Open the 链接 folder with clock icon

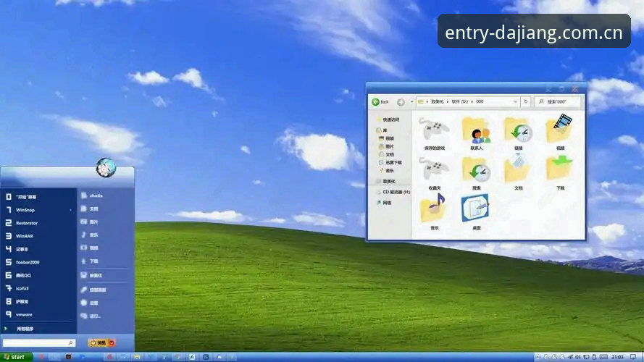pos(519,133)
